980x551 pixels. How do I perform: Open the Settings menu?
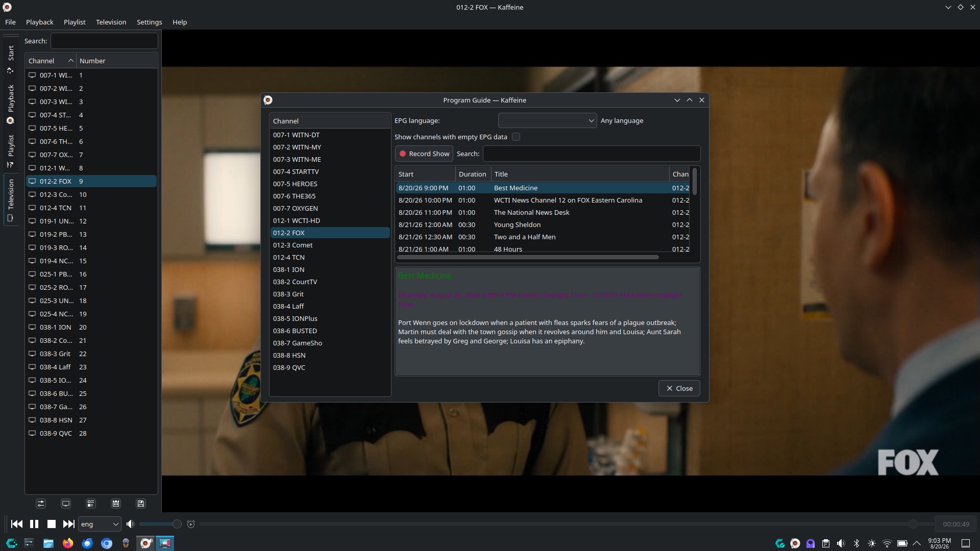point(149,22)
